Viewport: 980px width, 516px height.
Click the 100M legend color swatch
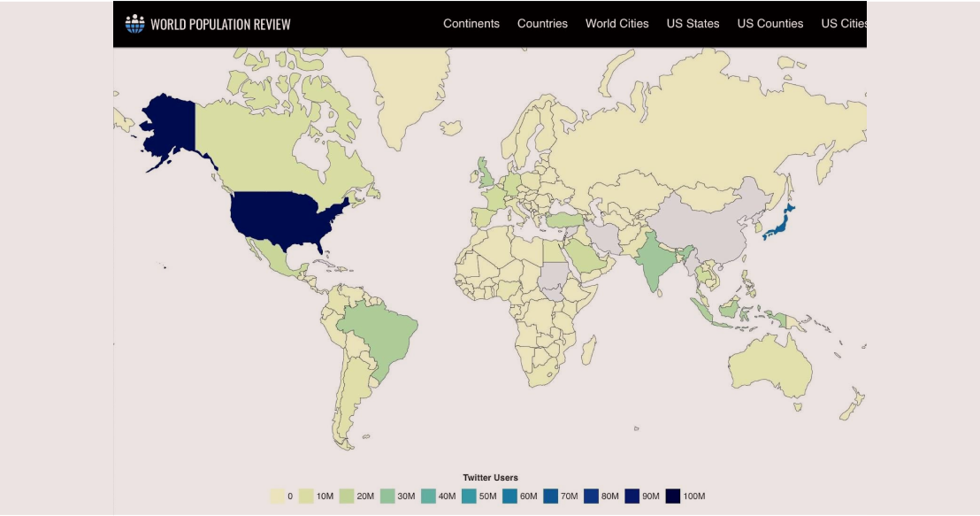(673, 497)
